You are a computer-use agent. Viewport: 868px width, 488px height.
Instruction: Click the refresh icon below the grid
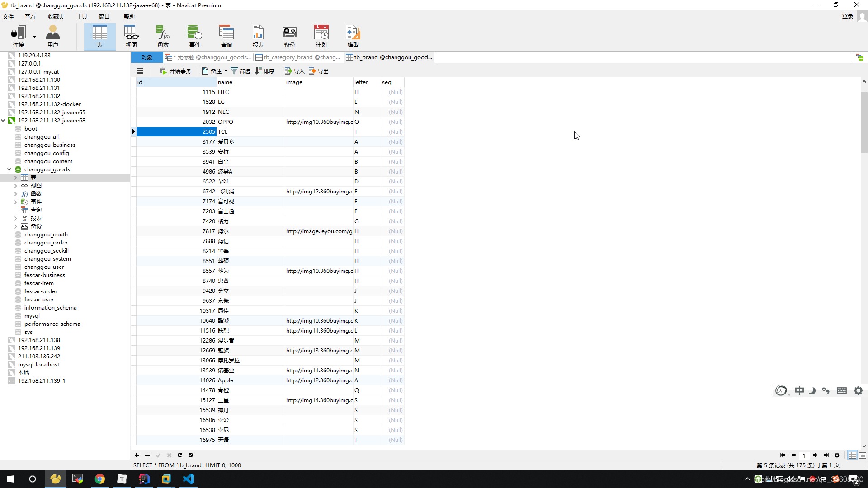point(180,455)
